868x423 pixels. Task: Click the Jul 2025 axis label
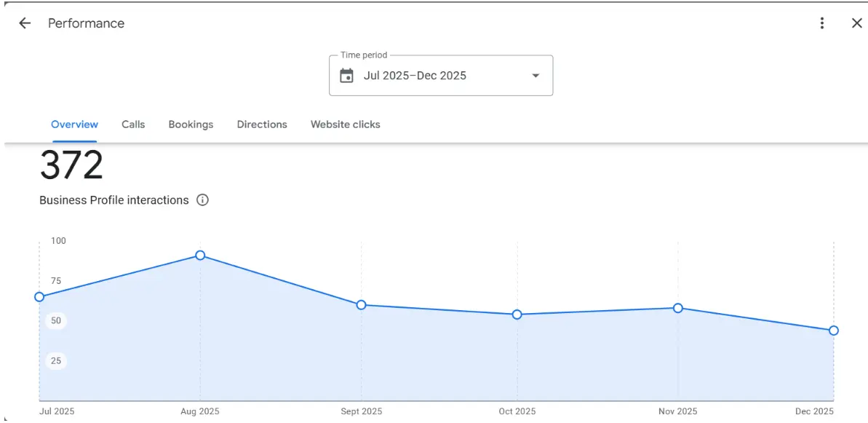click(57, 411)
